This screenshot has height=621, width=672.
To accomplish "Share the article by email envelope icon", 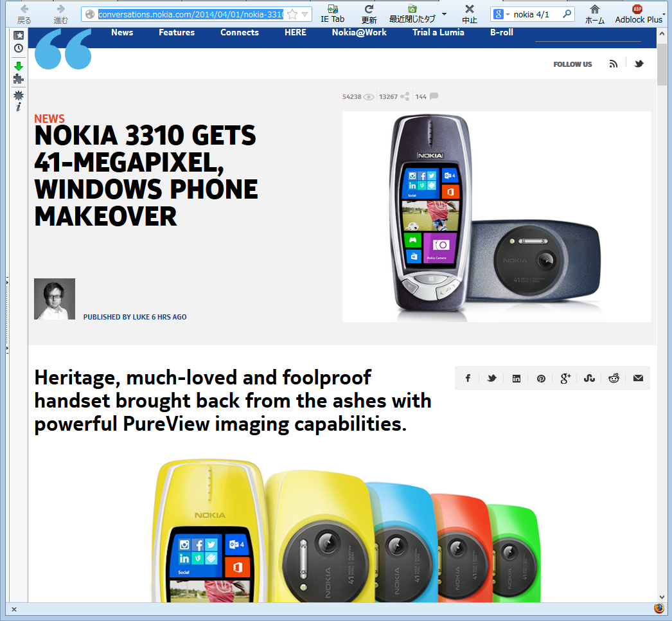I will [638, 378].
